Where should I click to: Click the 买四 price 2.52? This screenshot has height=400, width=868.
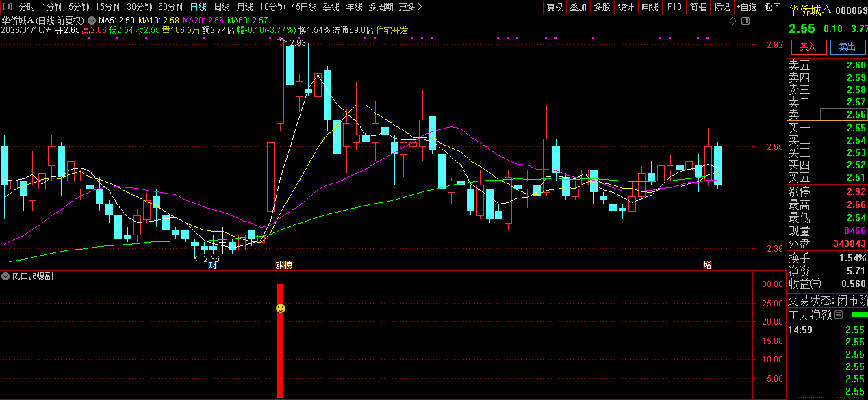tap(856, 165)
